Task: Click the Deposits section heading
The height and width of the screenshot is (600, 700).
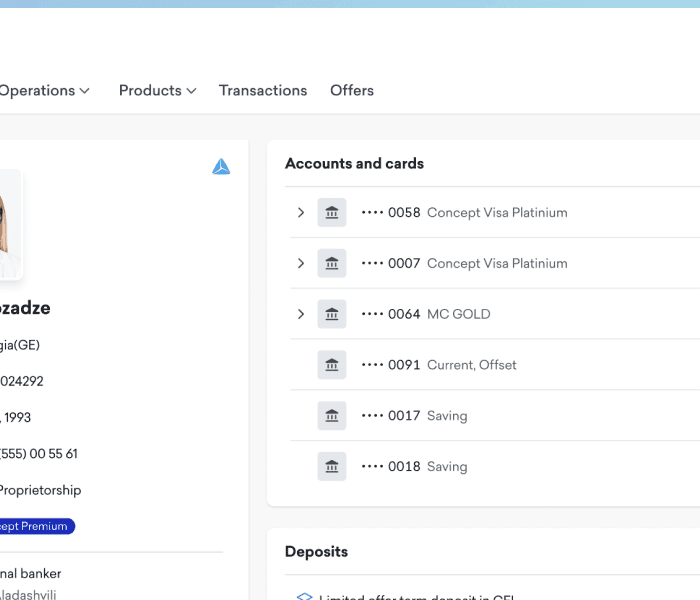Action: [x=317, y=552]
